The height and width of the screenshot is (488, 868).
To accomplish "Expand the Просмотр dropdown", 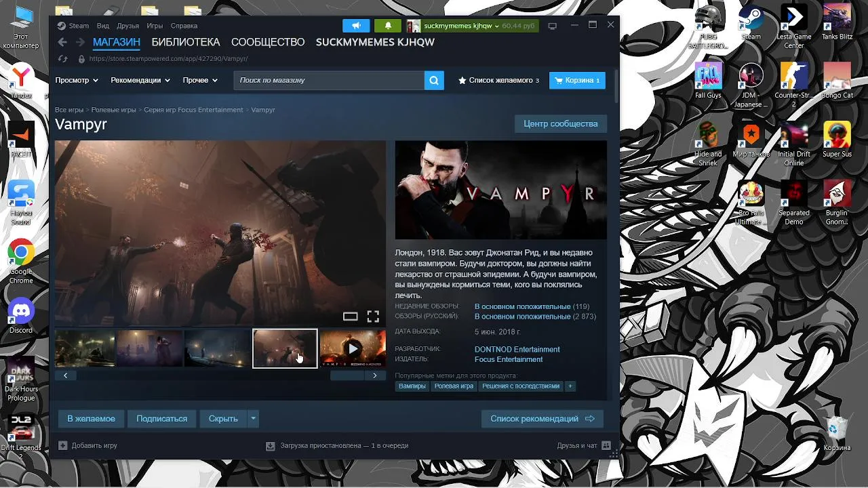I will tap(77, 80).
